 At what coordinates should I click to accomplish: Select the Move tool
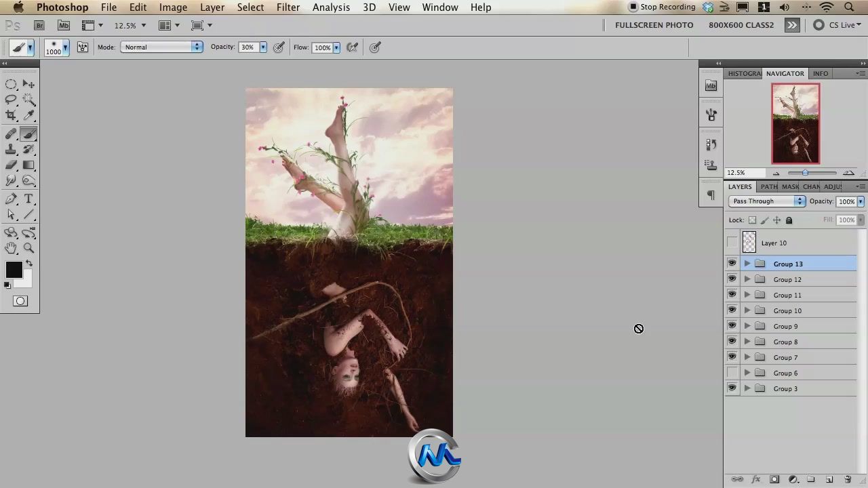(28, 84)
